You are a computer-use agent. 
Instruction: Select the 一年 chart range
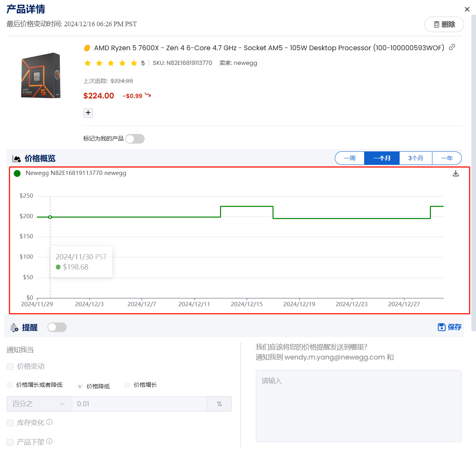447,158
